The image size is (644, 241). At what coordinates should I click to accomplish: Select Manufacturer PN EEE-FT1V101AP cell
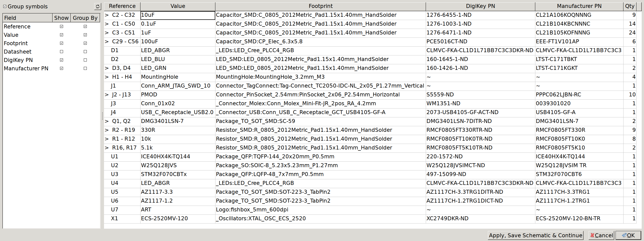tap(579, 41)
